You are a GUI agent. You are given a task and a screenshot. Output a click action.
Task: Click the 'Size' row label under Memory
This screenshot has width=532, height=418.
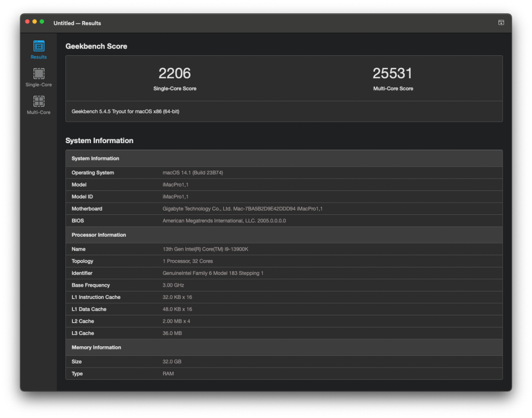tap(76, 362)
